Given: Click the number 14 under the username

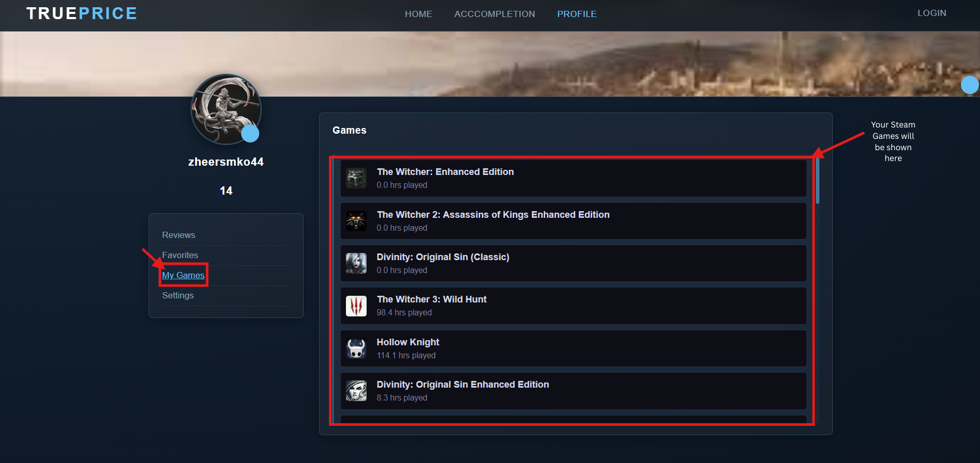Looking at the screenshot, I should click(x=226, y=190).
